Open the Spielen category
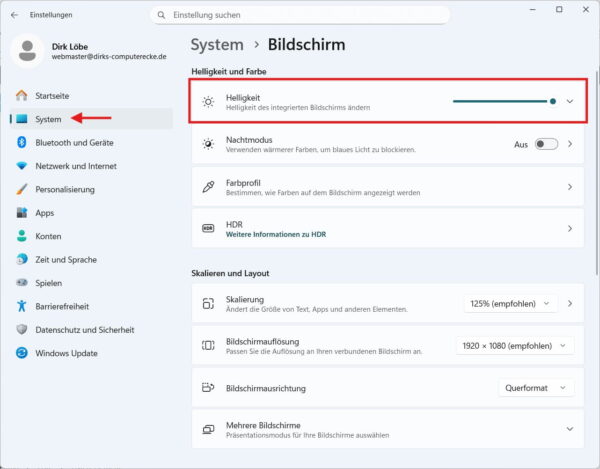600x469 pixels. point(91,283)
